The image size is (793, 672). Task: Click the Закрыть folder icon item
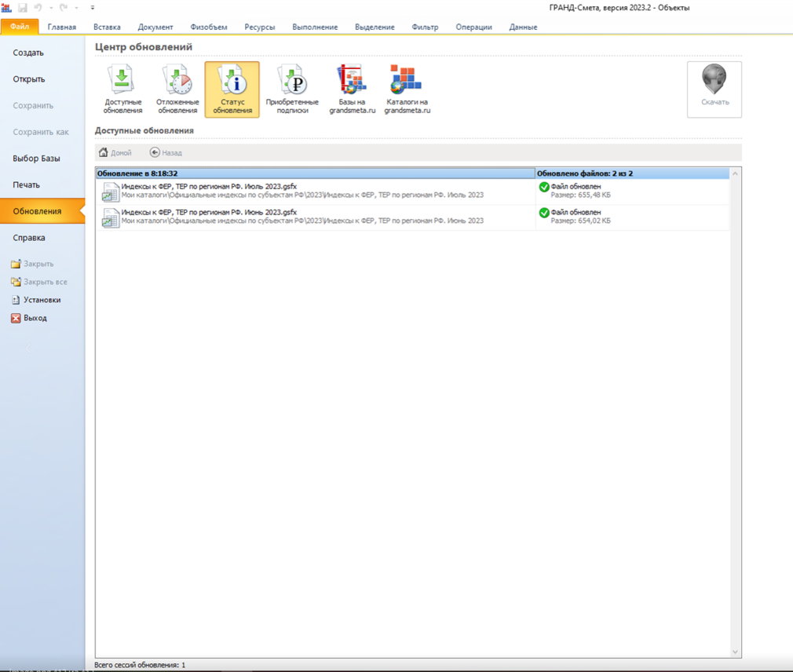(x=32, y=264)
